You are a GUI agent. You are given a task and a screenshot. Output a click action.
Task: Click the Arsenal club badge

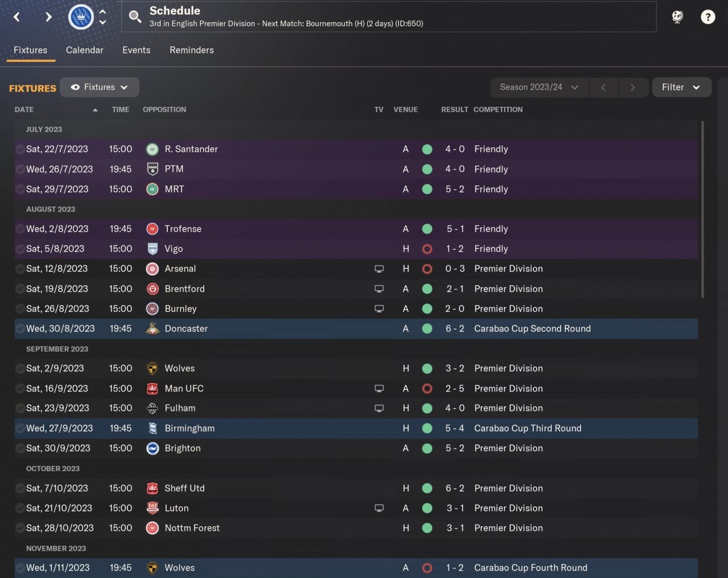point(152,269)
